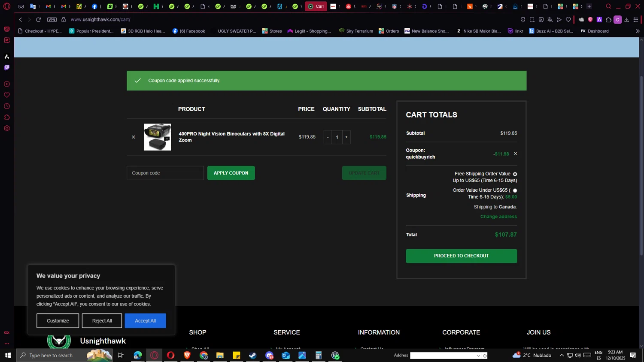This screenshot has height=362, width=644.
Task: Accept all cookies
Action: [x=146, y=321]
